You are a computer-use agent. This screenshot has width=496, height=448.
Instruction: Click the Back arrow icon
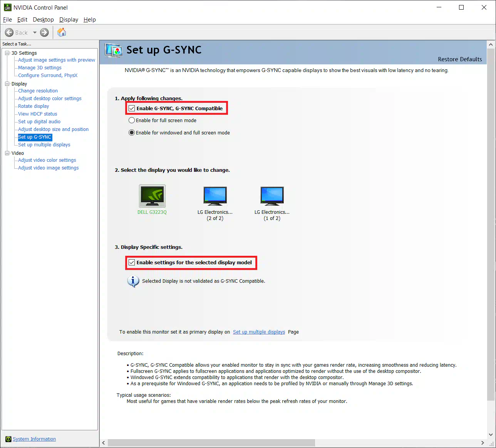[9, 33]
